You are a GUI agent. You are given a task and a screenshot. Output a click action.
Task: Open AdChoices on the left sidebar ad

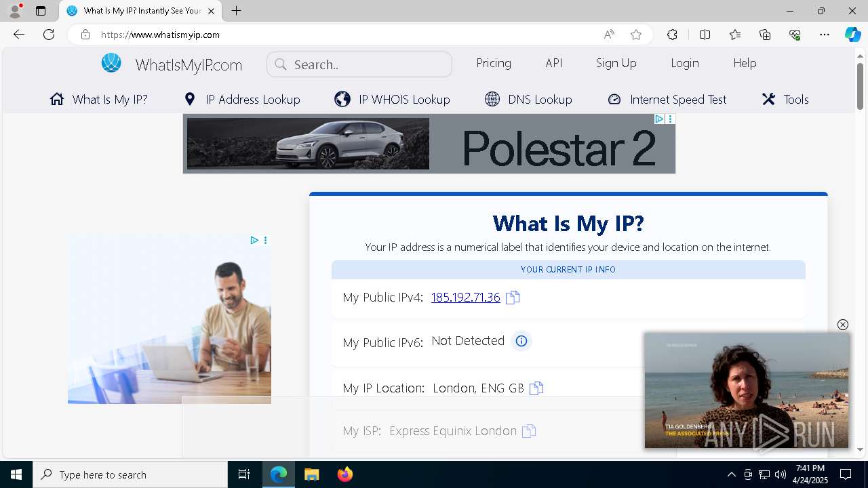[x=254, y=240]
